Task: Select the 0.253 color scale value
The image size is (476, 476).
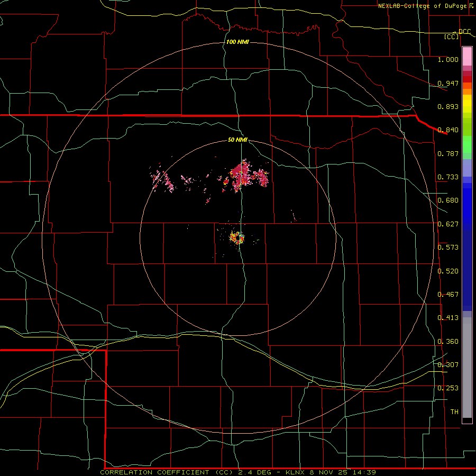Action: coord(448,388)
